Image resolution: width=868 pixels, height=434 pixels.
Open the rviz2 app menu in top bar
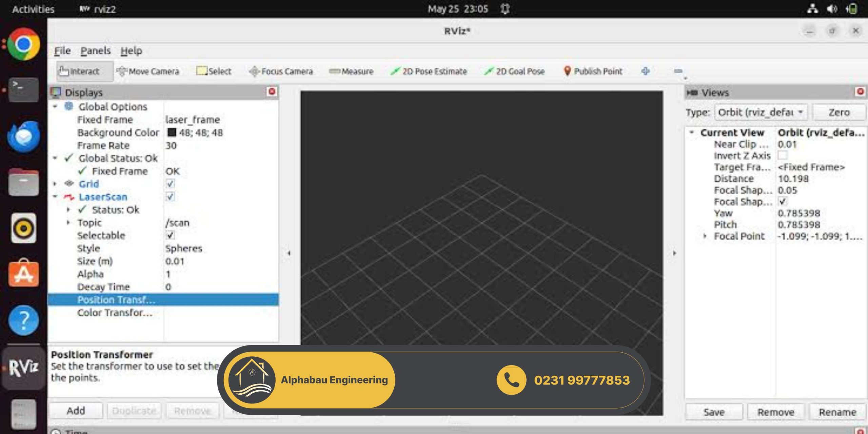point(98,9)
